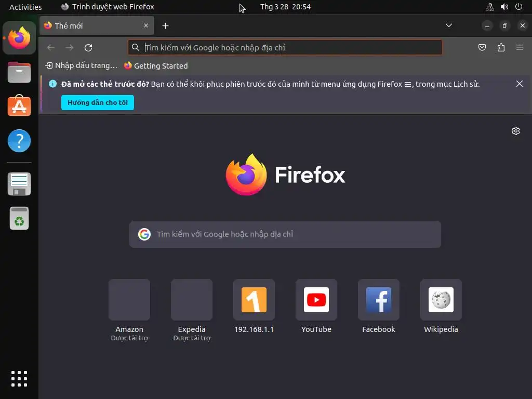
Task: Reload the current page
Action: [x=88, y=47]
